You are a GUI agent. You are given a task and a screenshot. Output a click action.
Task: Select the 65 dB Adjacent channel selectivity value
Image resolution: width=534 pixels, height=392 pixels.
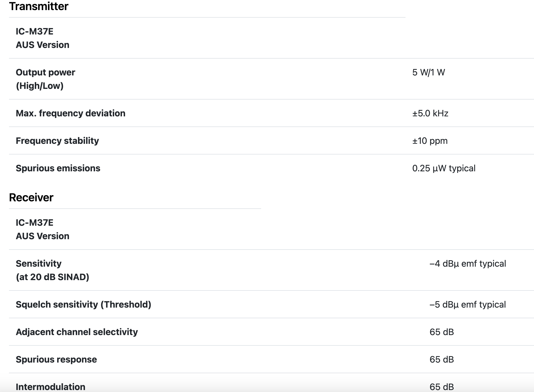click(441, 332)
